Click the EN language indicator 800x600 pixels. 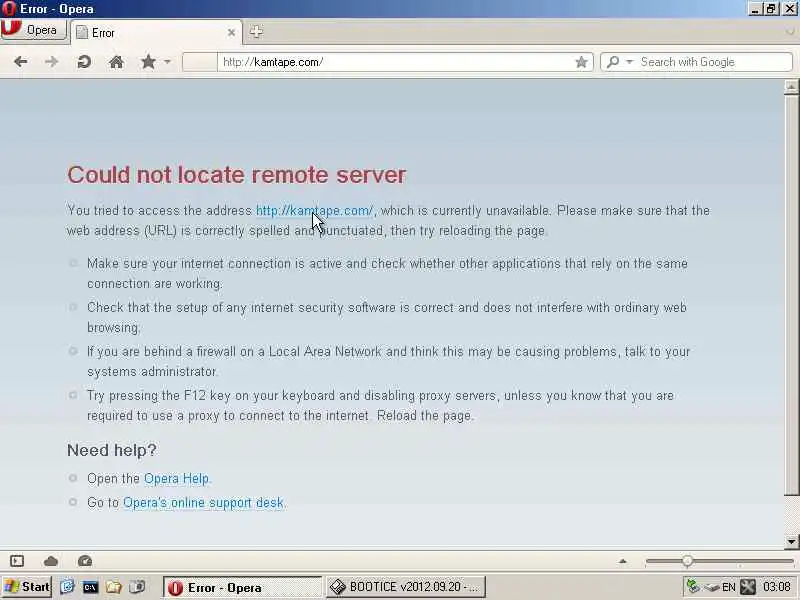pos(729,587)
